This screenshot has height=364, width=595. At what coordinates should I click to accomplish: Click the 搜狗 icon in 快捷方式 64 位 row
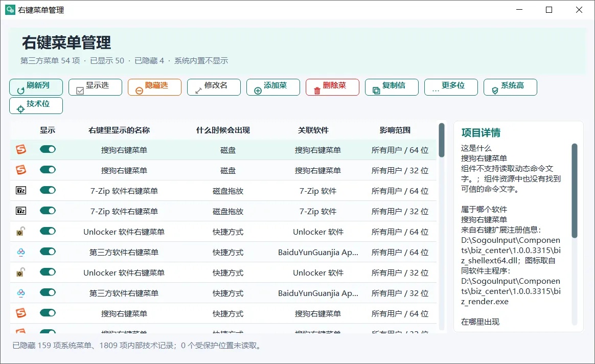21,313
